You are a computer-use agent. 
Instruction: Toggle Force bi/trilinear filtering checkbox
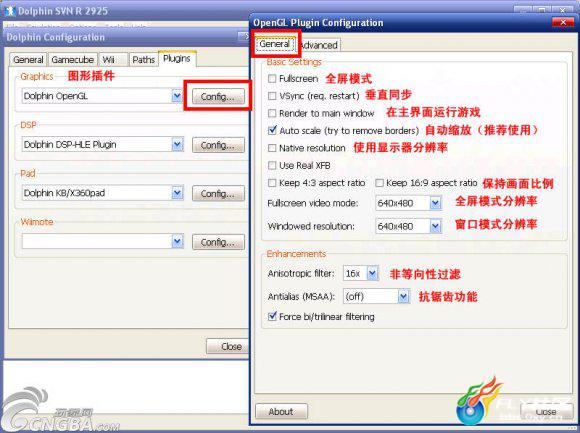(x=272, y=316)
